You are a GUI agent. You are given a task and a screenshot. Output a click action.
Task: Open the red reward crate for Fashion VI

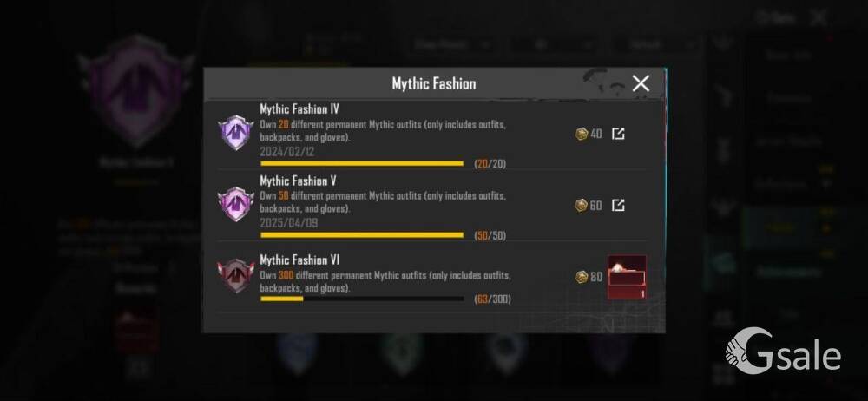click(x=627, y=277)
